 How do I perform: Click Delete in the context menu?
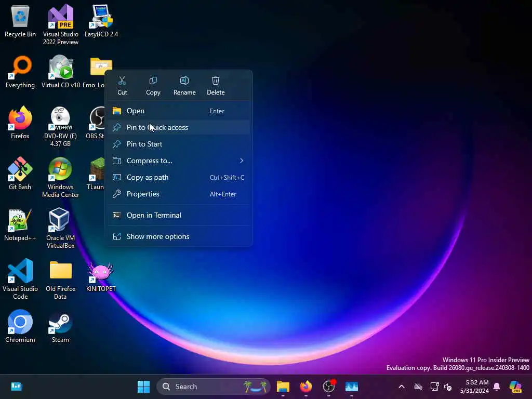pos(216,86)
